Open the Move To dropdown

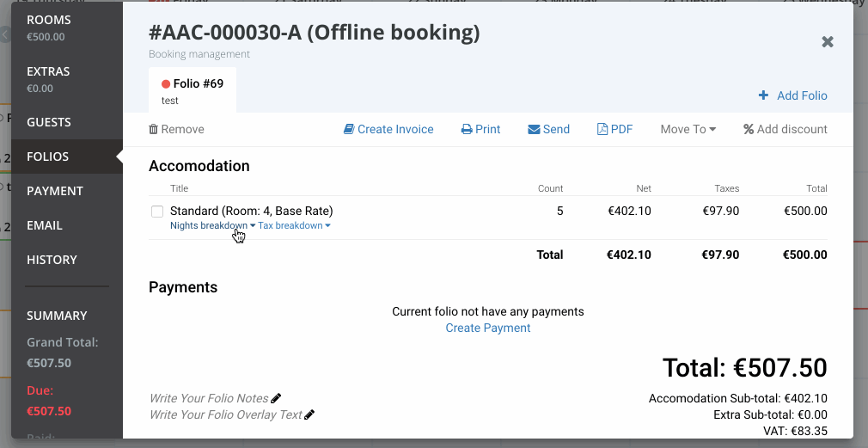(688, 129)
